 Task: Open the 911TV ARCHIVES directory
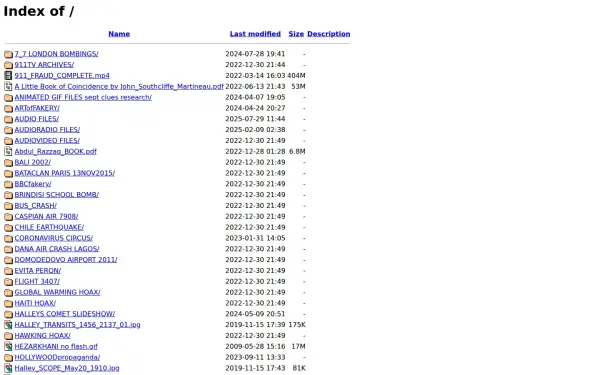[x=44, y=65]
